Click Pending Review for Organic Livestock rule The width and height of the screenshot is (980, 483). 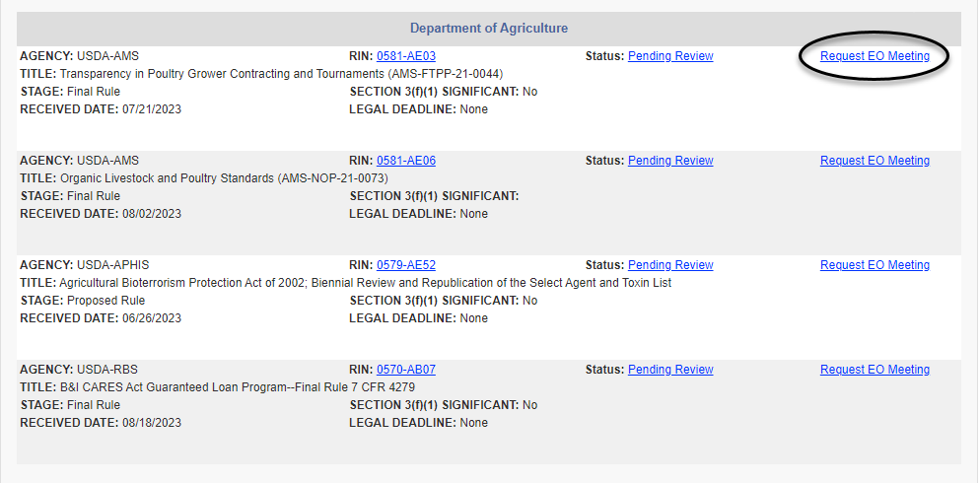670,161
